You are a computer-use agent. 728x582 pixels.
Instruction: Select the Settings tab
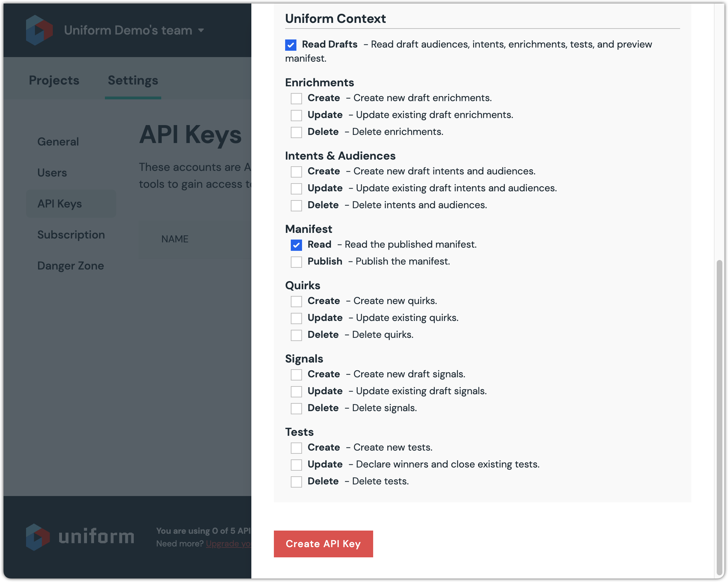pyautogui.click(x=133, y=80)
